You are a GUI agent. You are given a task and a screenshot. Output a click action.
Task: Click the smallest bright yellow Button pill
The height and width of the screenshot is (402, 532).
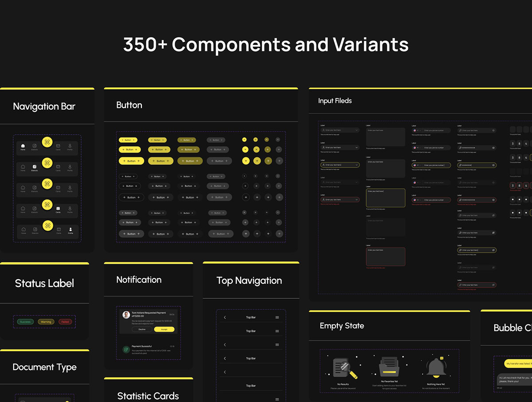pos(128,140)
